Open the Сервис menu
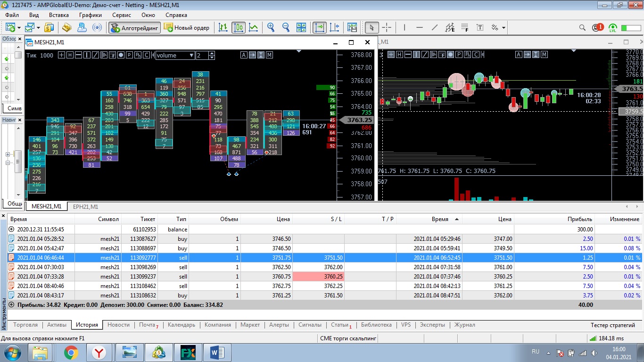 (122, 15)
